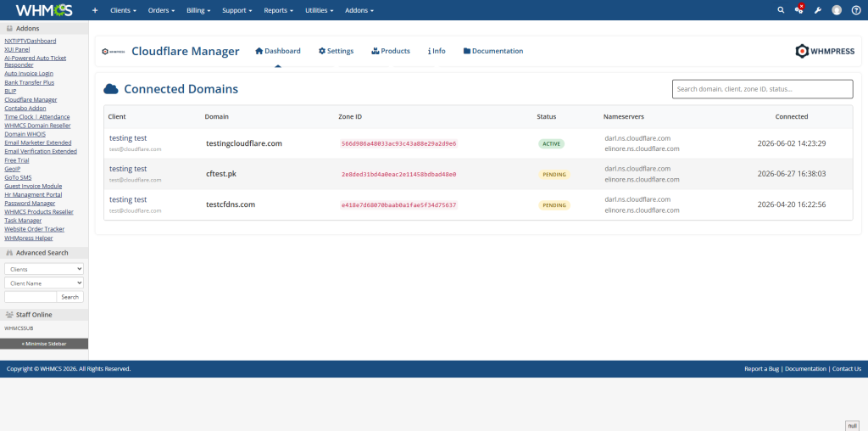Select the testcfdns.com domain cell

[x=231, y=204]
